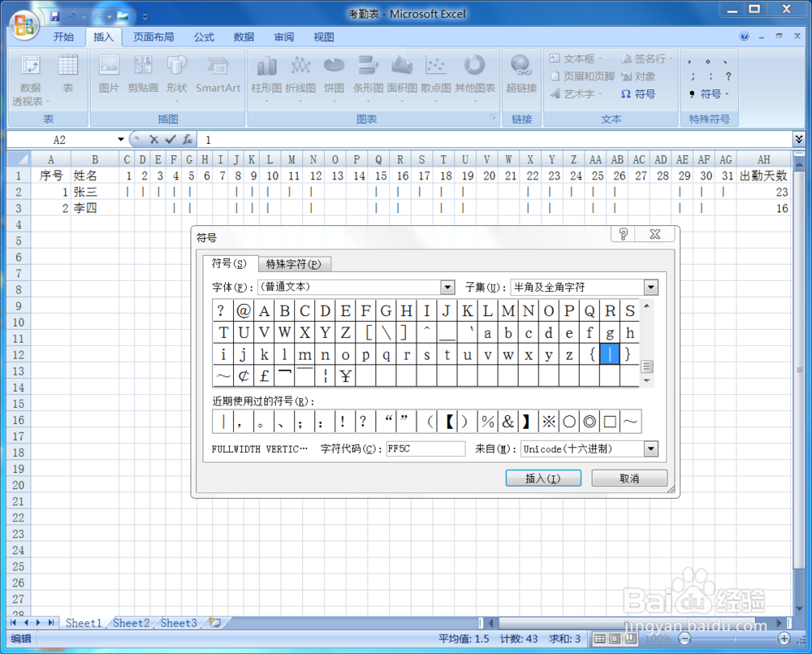Select the ￥ yen symbol
This screenshot has width=812, height=654.
345,375
